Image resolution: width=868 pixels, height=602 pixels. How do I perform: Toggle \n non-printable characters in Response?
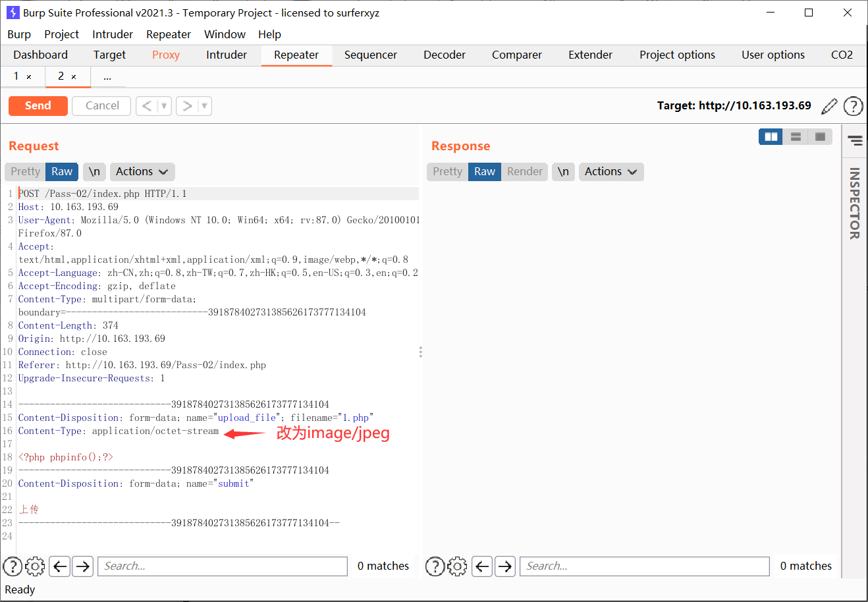pyautogui.click(x=563, y=171)
